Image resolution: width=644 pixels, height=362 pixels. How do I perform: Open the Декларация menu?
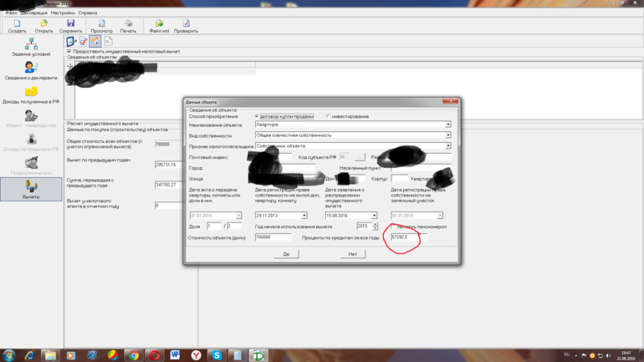[33, 13]
